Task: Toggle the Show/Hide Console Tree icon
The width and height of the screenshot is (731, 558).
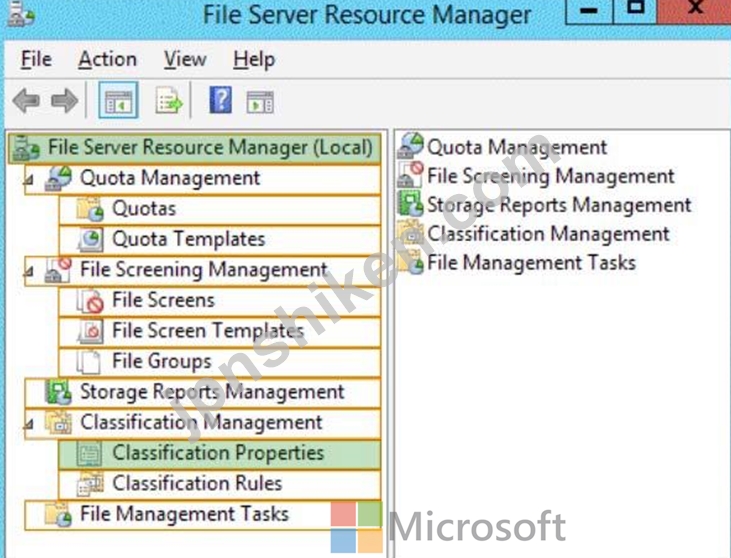Action: (x=118, y=100)
